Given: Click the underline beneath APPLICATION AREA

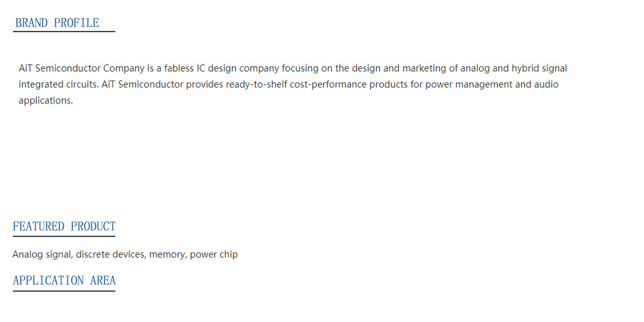Looking at the screenshot, I should click(x=64, y=291).
